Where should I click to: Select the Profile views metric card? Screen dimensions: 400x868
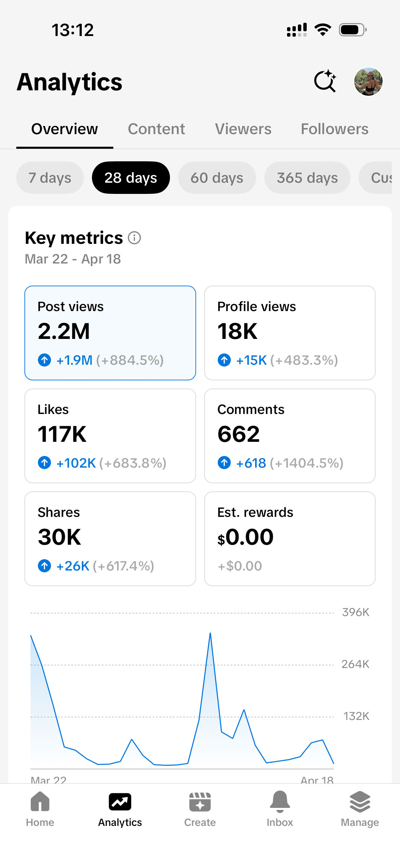[x=290, y=333]
